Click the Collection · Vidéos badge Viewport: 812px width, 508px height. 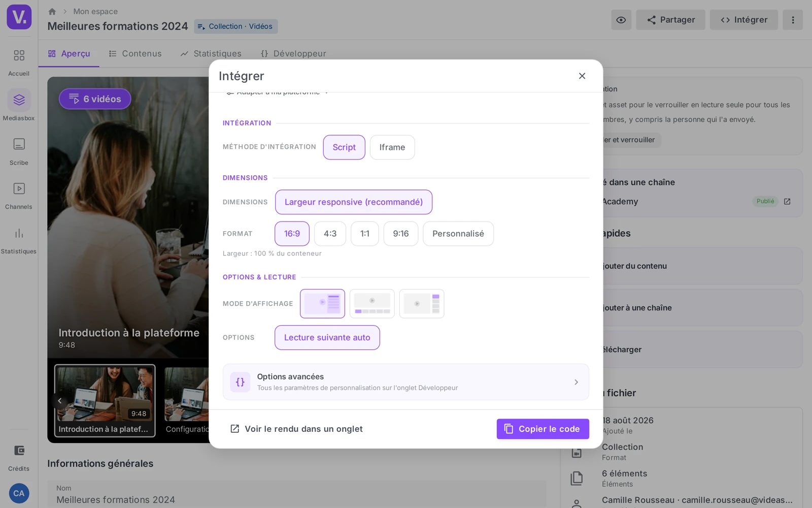click(x=235, y=26)
